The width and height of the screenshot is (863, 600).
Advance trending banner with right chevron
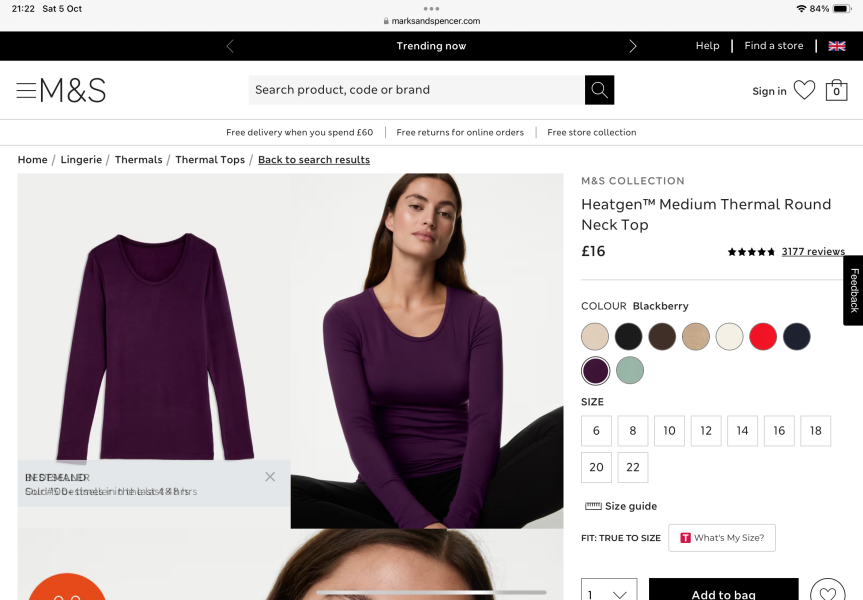click(632, 46)
